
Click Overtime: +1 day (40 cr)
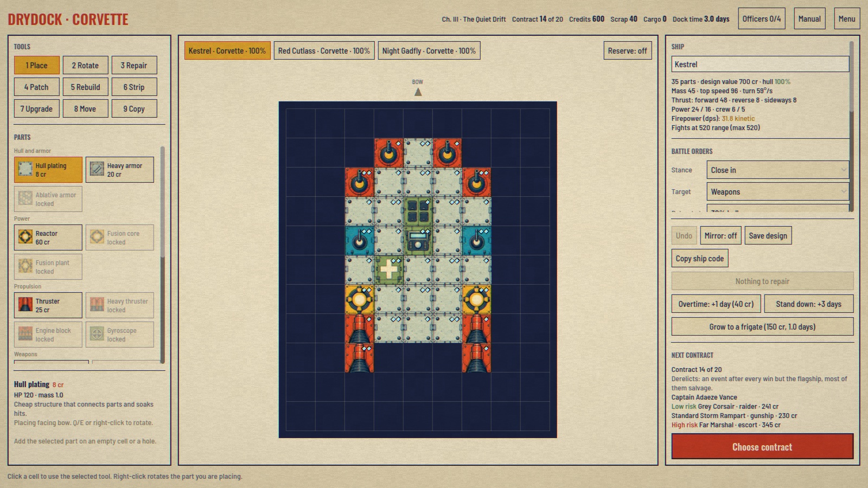(716, 304)
